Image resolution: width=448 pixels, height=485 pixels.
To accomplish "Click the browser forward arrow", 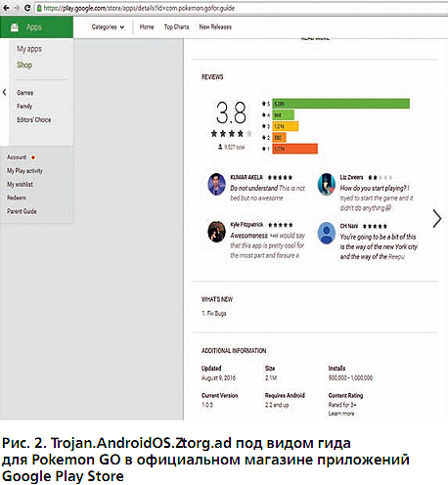I will pyautogui.click(x=17, y=8).
